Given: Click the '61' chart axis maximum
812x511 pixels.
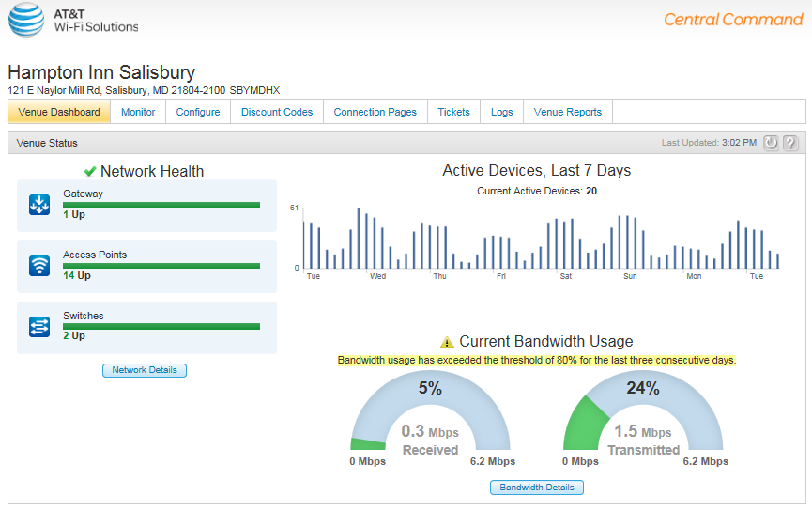Looking at the screenshot, I should pos(294,208).
